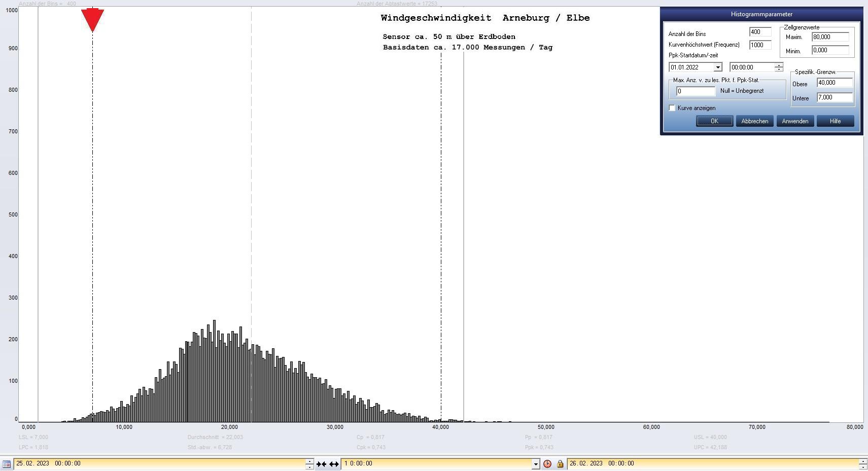Click the 'Pp = 0,817' statistic
The width and height of the screenshot is (868, 471).
click(539, 437)
